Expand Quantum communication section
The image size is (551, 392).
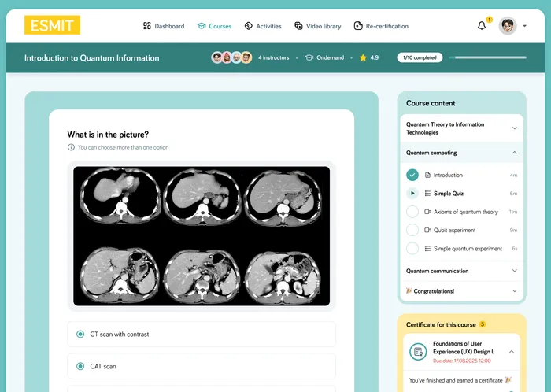click(461, 271)
